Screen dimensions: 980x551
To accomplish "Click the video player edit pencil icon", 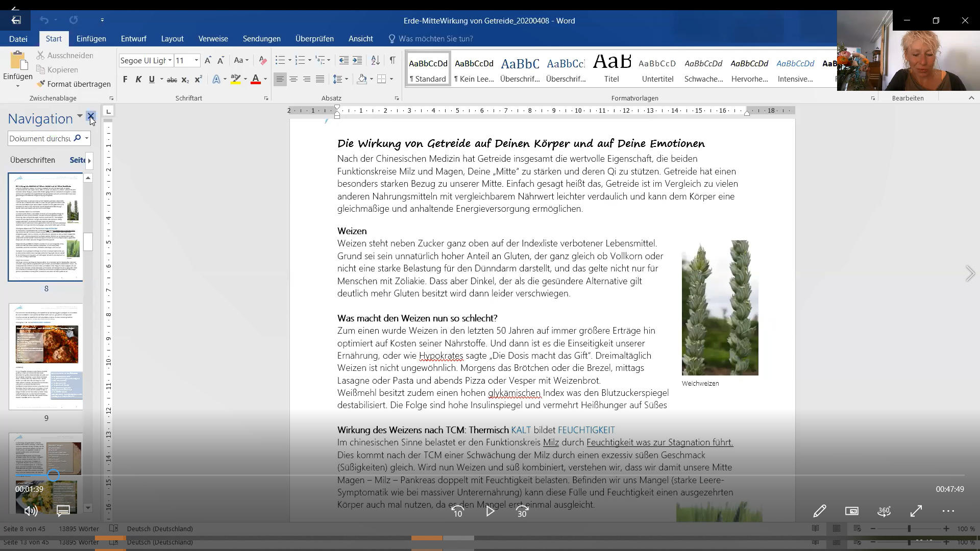I will pos(820,511).
